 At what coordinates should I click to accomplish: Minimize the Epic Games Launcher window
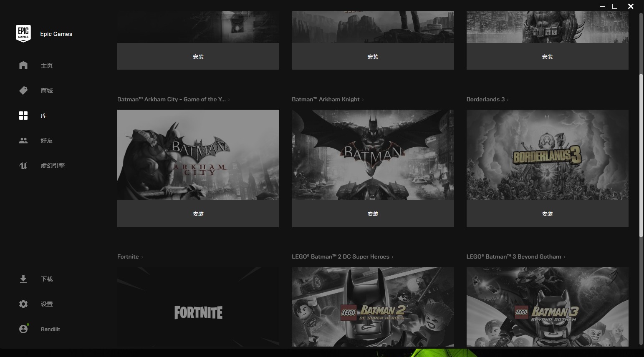click(603, 6)
